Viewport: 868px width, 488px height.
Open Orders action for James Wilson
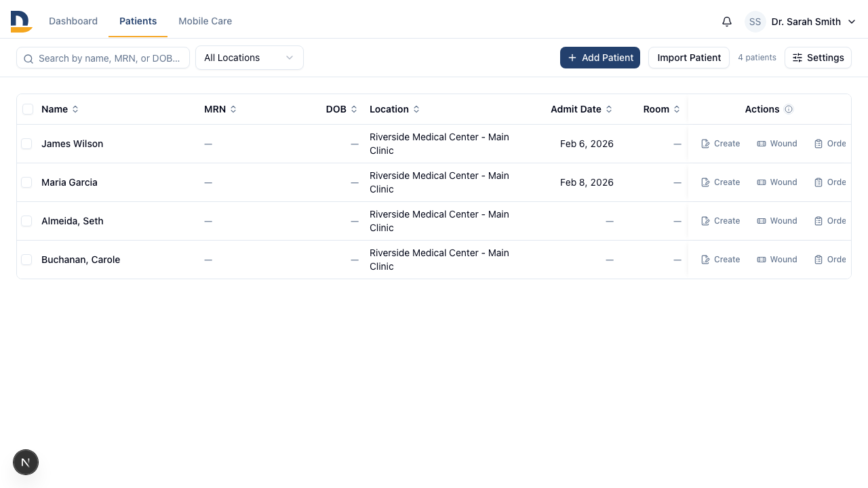[x=830, y=144]
